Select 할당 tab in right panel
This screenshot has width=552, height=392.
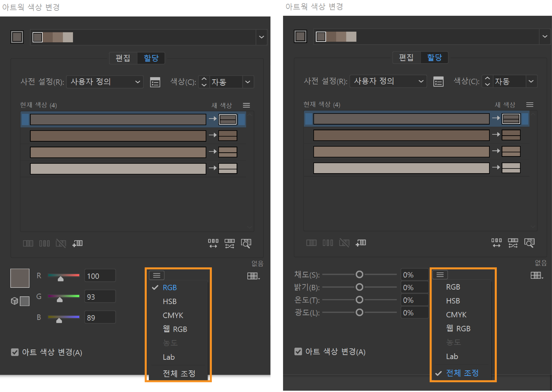click(x=434, y=57)
